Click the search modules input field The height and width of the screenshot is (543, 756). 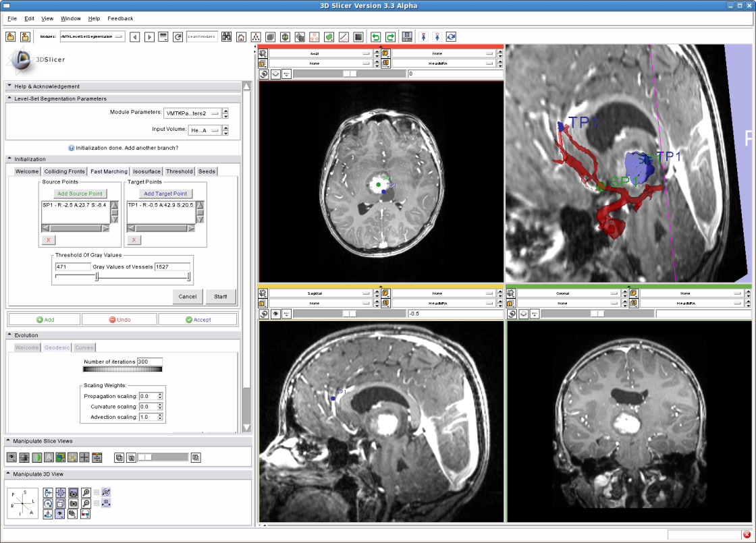[202, 36]
